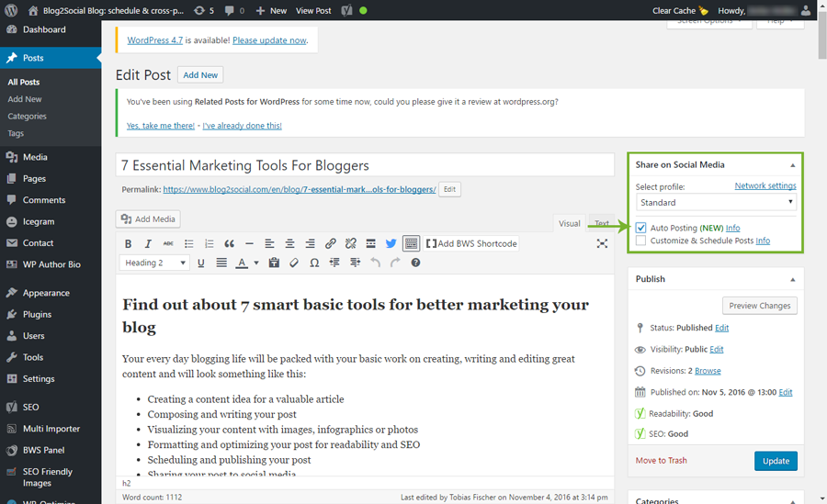Click Preview Changes button
The height and width of the screenshot is (504, 827).
tap(760, 306)
